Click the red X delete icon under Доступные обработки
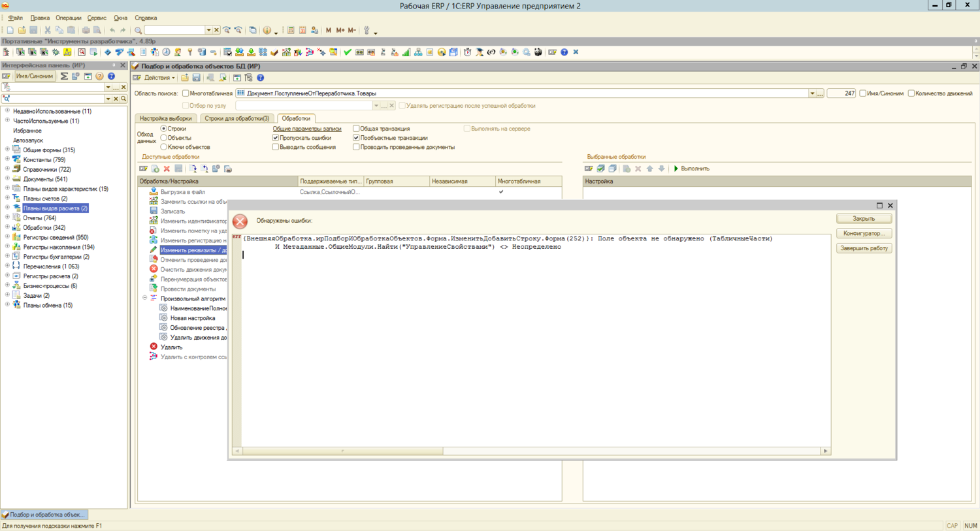The image size is (980, 531). coord(167,169)
